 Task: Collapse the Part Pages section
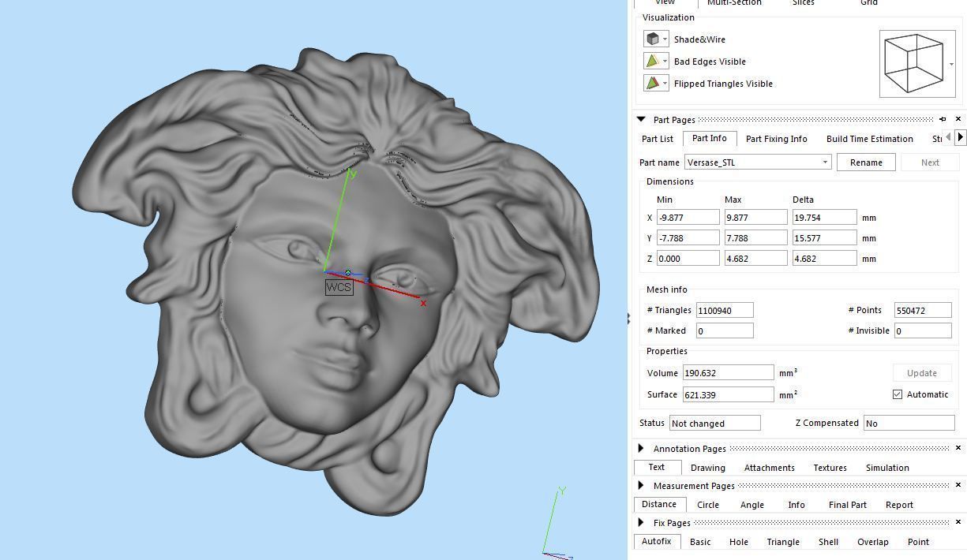[641, 119]
